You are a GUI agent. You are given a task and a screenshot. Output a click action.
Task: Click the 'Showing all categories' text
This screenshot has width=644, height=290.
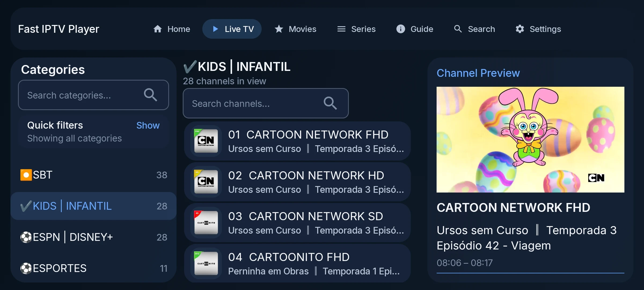click(74, 138)
